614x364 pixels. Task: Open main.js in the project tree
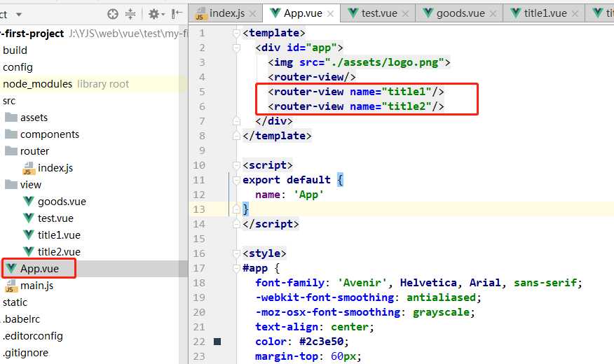point(36,286)
